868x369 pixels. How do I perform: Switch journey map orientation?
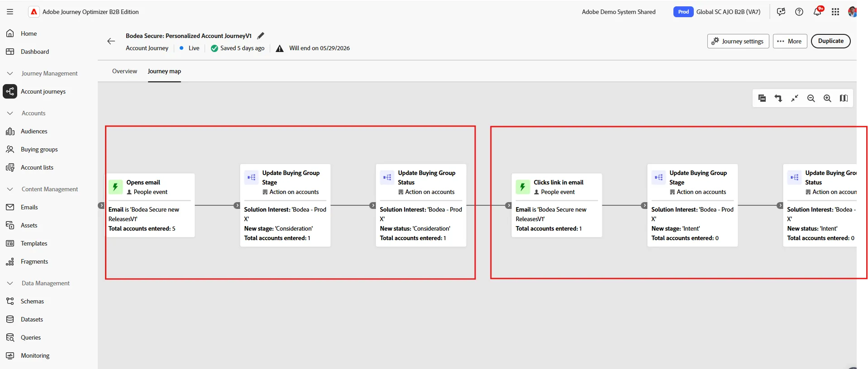(778, 98)
